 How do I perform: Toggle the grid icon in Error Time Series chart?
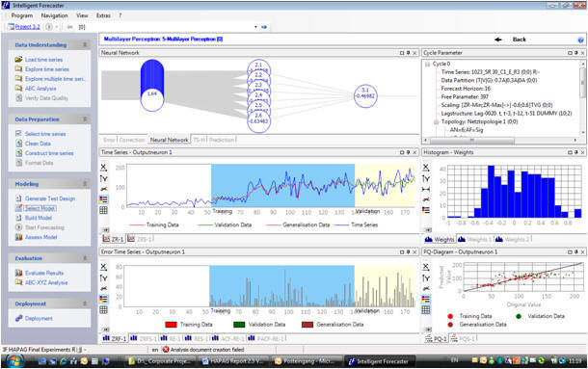[103, 310]
